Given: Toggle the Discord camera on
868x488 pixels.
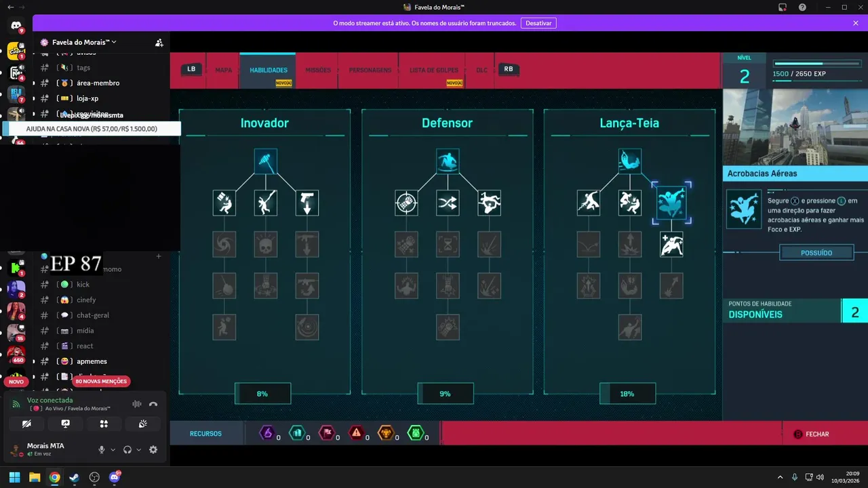Looking at the screenshot, I should click(26, 424).
